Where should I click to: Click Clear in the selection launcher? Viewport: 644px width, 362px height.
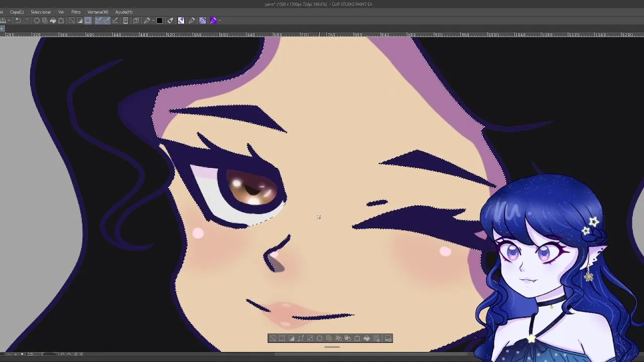(x=319, y=338)
